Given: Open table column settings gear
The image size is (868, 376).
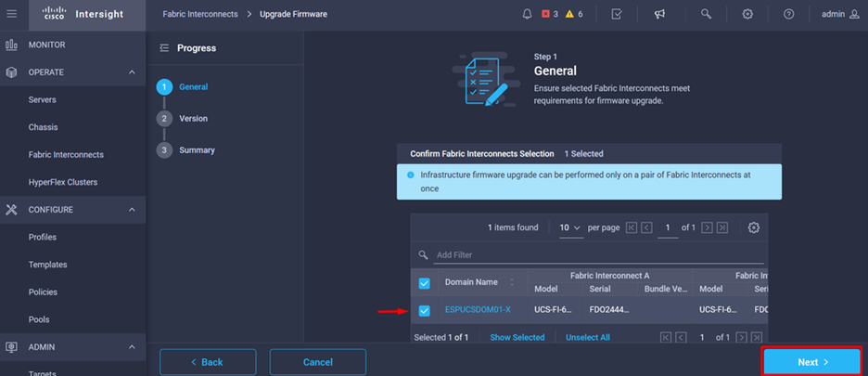Looking at the screenshot, I should tap(753, 227).
